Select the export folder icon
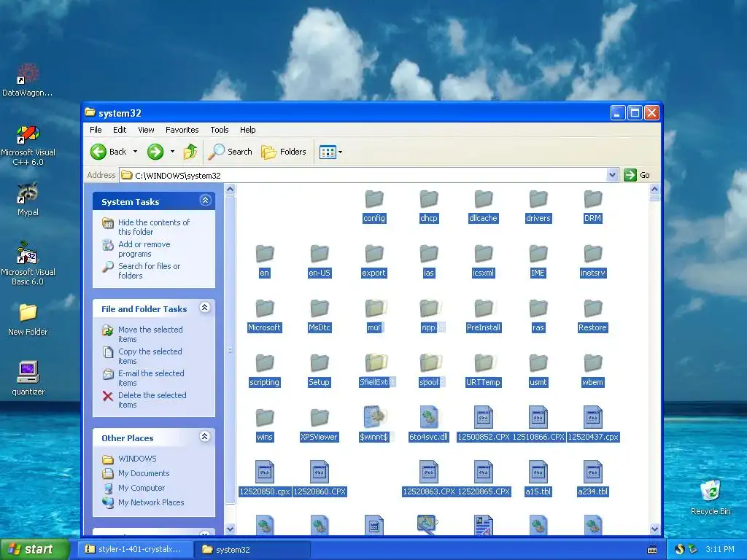This screenshot has height=560, width=747. point(374,254)
